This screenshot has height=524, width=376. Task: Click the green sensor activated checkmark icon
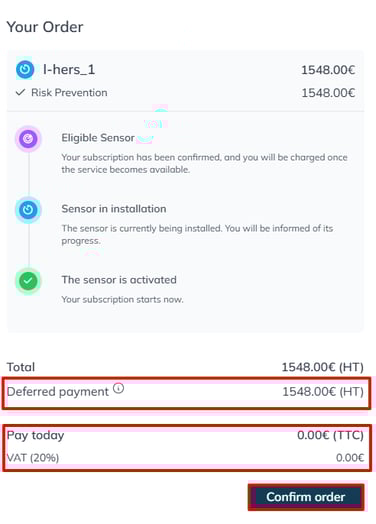coord(28,281)
